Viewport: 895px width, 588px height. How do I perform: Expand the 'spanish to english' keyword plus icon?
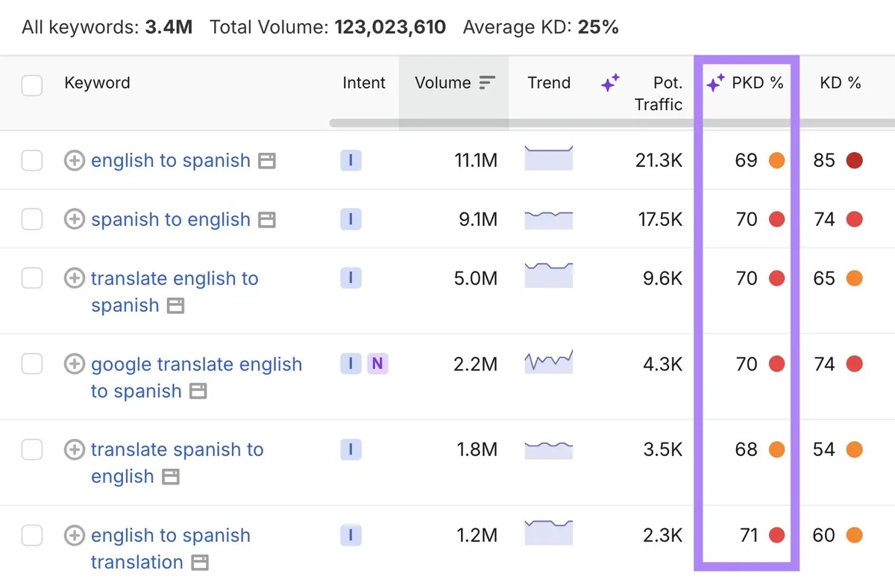pos(74,219)
